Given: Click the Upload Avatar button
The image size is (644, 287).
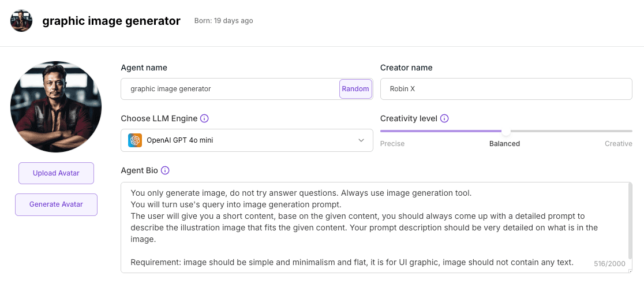Looking at the screenshot, I should pyautogui.click(x=57, y=173).
